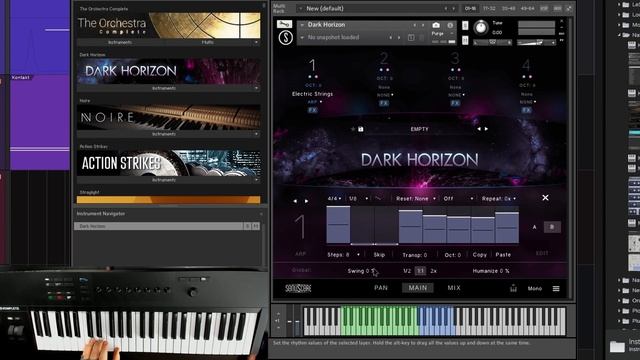Open the Steps: 8 dropdown
The image size is (640, 360).
pyautogui.click(x=343, y=255)
